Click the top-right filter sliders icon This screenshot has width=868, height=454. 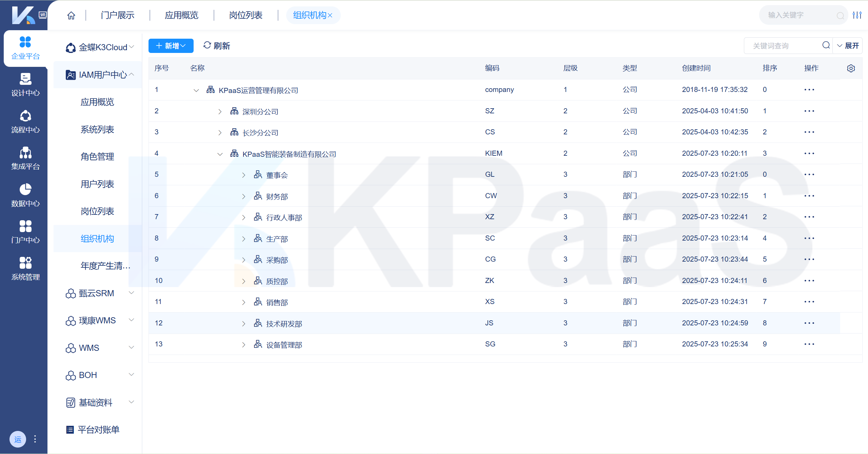click(857, 15)
